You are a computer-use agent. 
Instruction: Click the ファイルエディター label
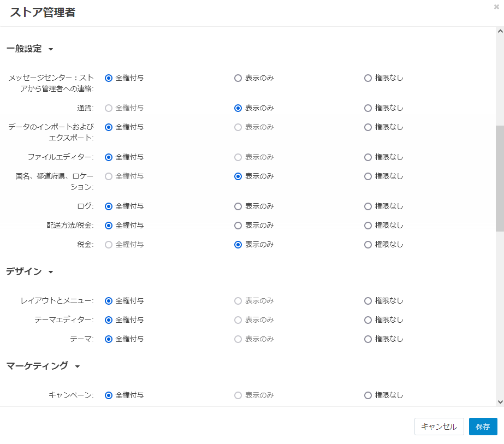pos(61,157)
